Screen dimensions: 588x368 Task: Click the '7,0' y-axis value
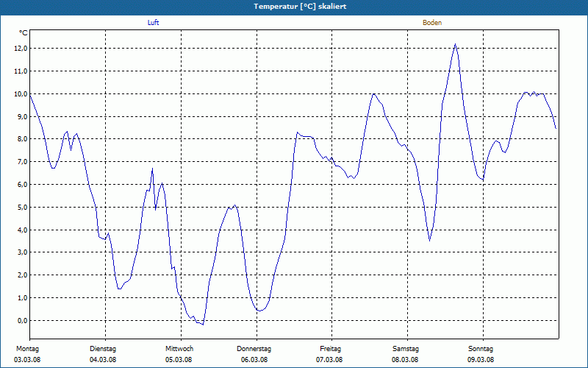tap(22, 162)
